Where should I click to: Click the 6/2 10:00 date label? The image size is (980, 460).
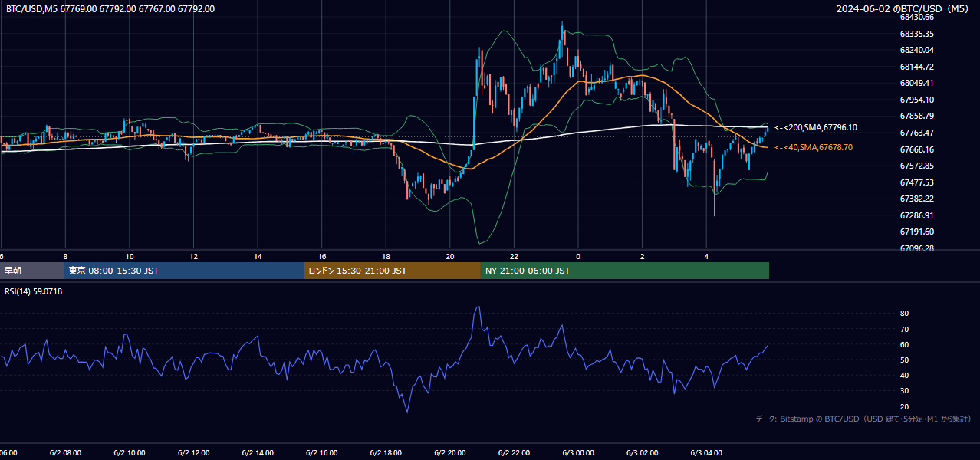129,452
